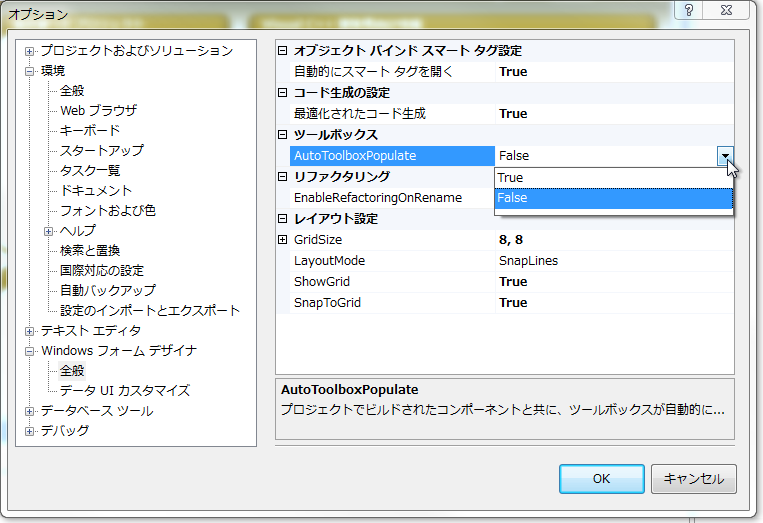The image size is (763, 523).
Task: Expand プロジェクトおよびソリューション tree node
Action: 30,51
